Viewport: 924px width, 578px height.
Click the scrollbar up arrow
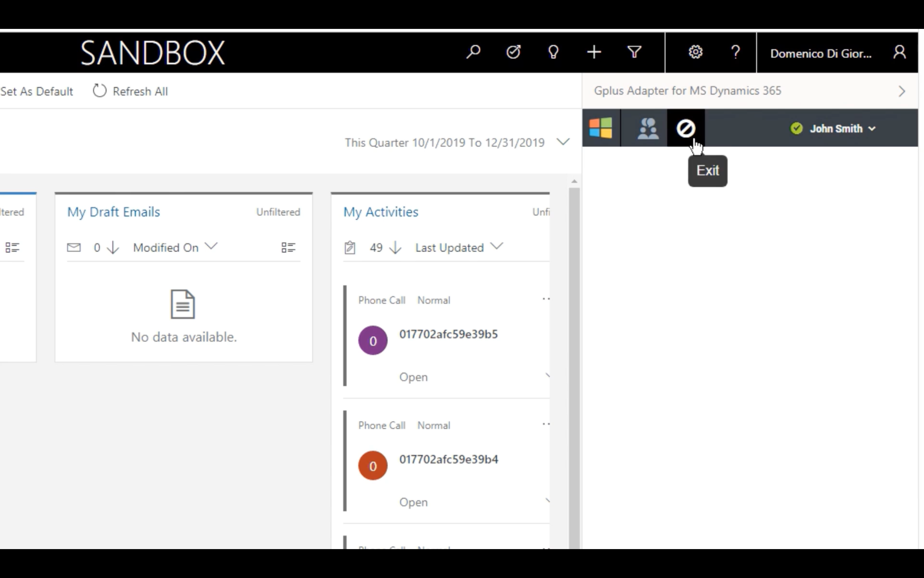(x=574, y=181)
